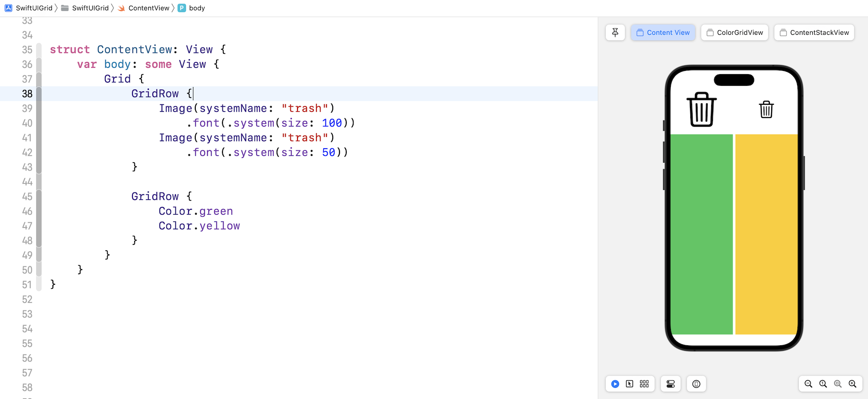Start the live preview play button
Image resolution: width=868 pixels, height=399 pixels.
click(x=615, y=384)
